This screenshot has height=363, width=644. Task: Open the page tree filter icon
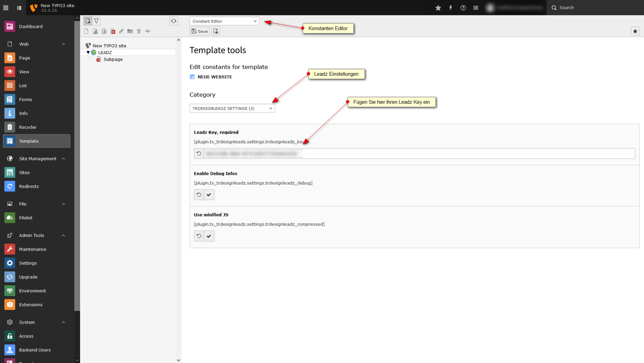tap(96, 21)
